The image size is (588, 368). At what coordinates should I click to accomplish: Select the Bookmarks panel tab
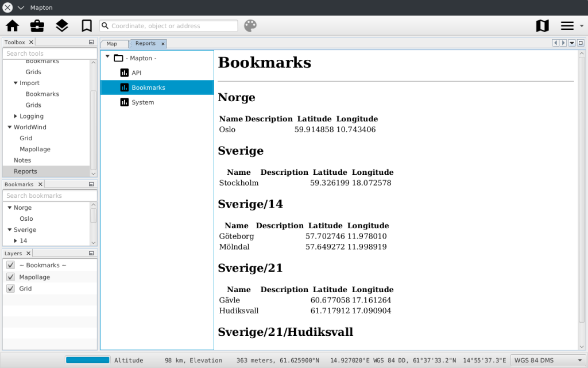(x=19, y=184)
